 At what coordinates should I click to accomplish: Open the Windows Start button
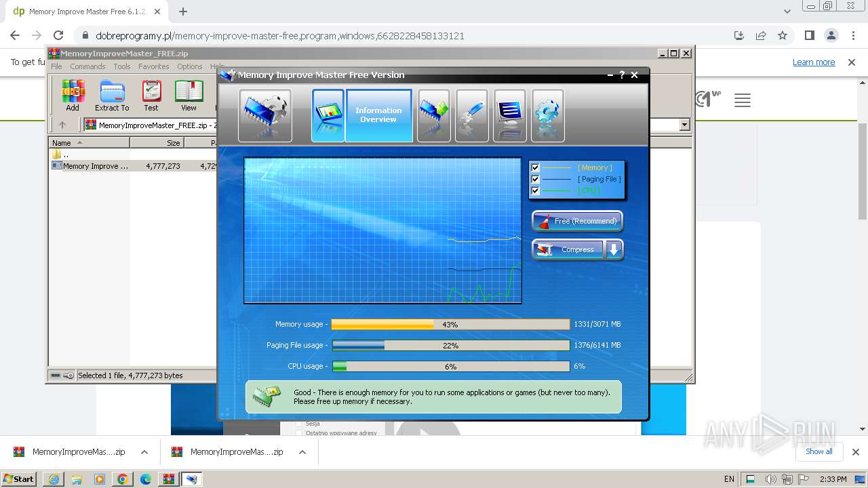pos(19,479)
